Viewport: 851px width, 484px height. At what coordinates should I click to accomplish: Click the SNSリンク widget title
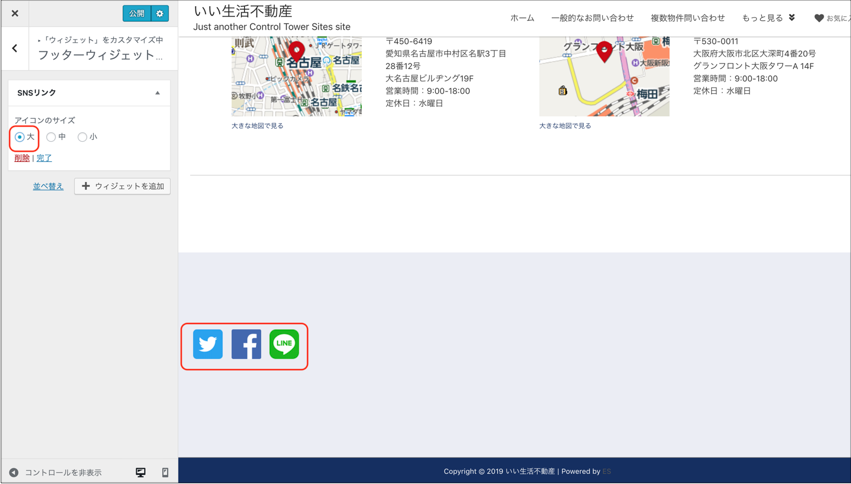click(36, 93)
